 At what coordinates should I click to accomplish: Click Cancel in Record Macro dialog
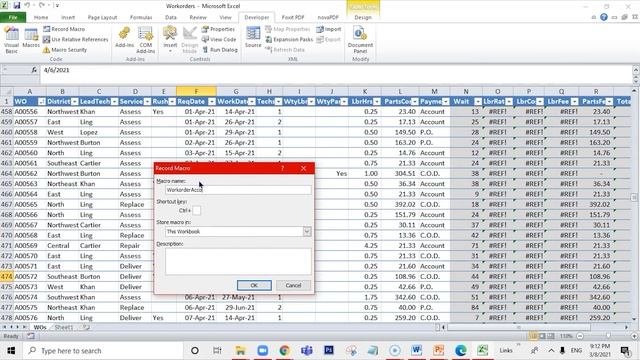(x=293, y=285)
